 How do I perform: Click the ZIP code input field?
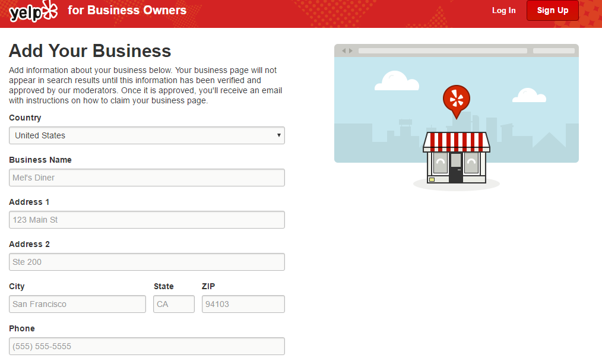[x=243, y=304]
